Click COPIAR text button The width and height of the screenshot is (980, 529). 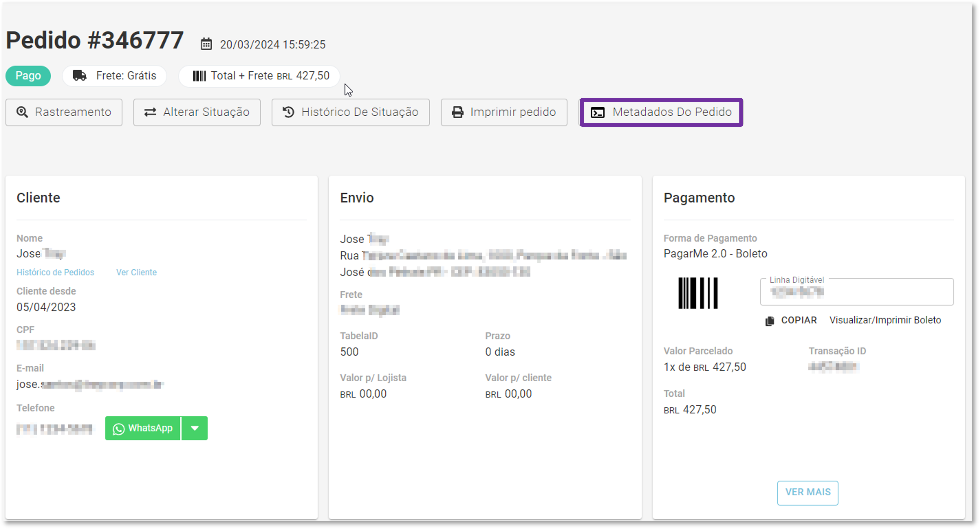799,320
